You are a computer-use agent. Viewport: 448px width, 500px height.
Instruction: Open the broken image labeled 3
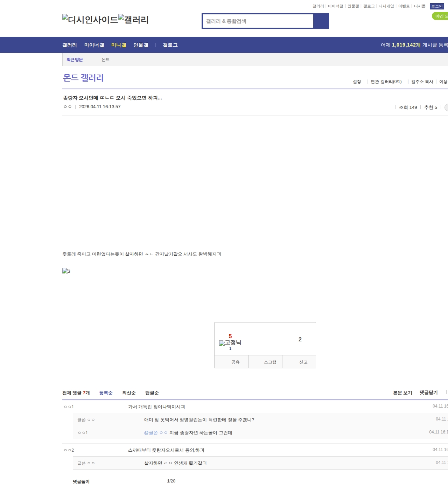tap(66, 271)
